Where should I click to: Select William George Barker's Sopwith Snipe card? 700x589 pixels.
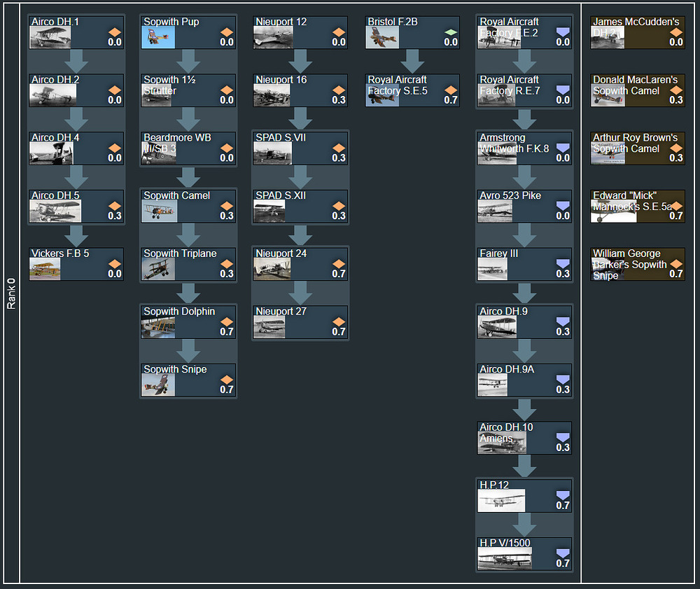tap(637, 264)
